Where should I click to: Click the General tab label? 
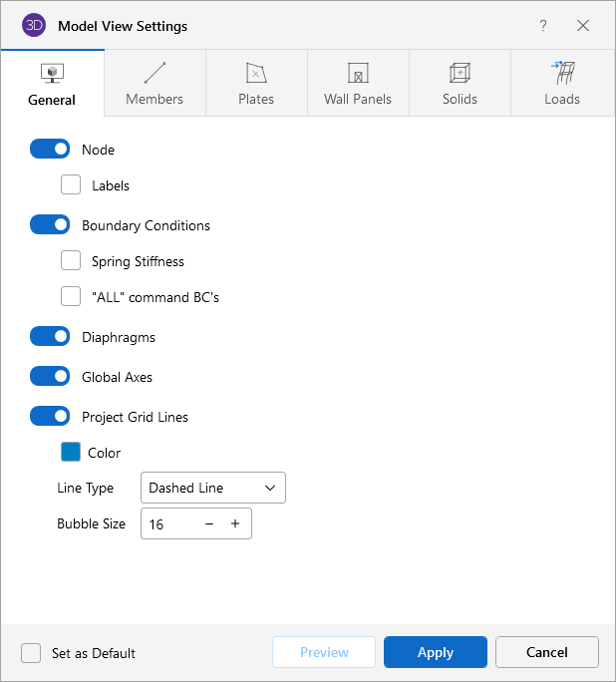52,100
